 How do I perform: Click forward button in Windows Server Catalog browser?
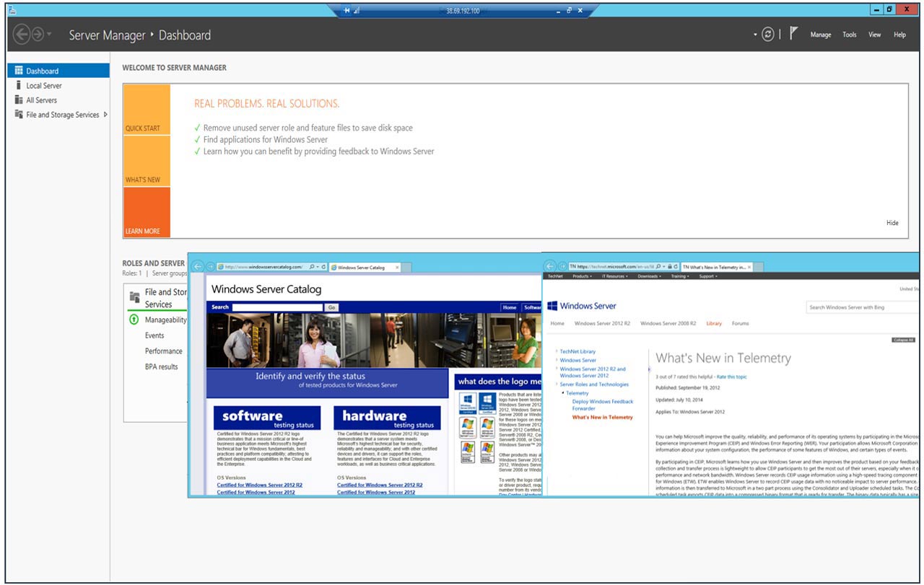pos(211,267)
